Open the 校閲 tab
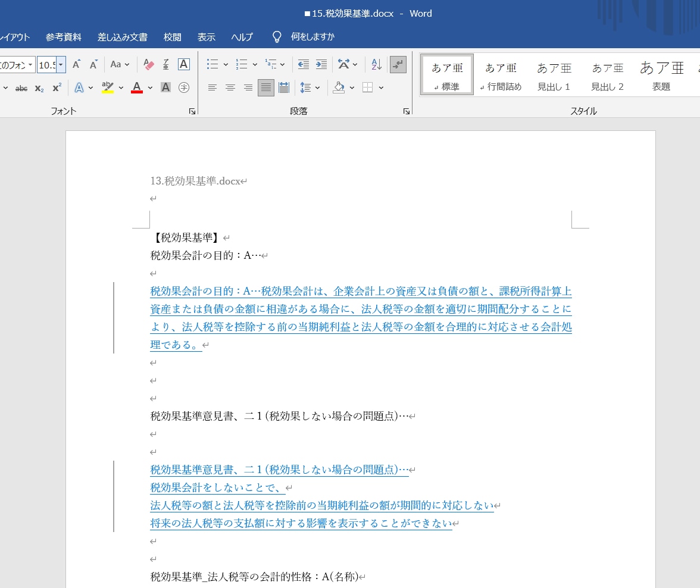The width and height of the screenshot is (700, 588). click(173, 37)
